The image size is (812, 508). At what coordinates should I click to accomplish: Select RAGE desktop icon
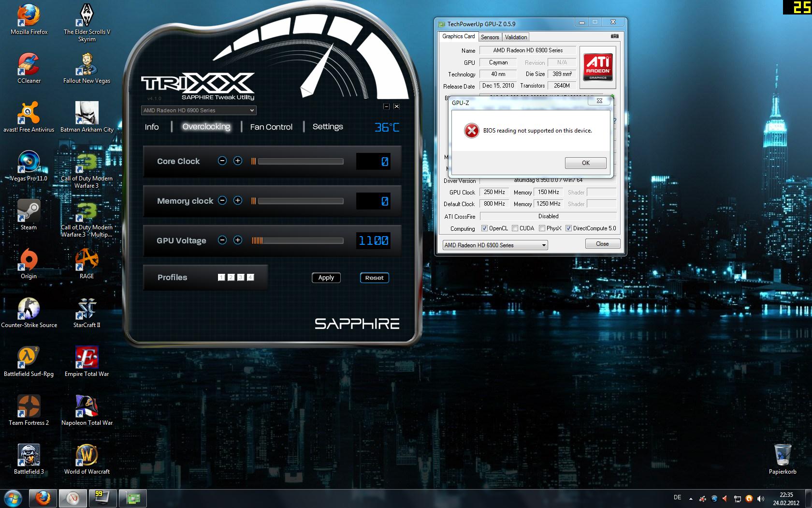pos(87,264)
